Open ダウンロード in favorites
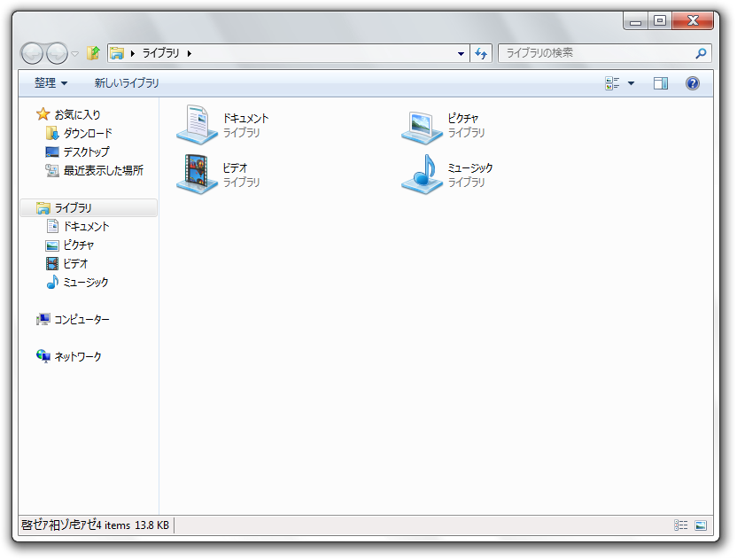737x560 pixels. tap(88, 134)
